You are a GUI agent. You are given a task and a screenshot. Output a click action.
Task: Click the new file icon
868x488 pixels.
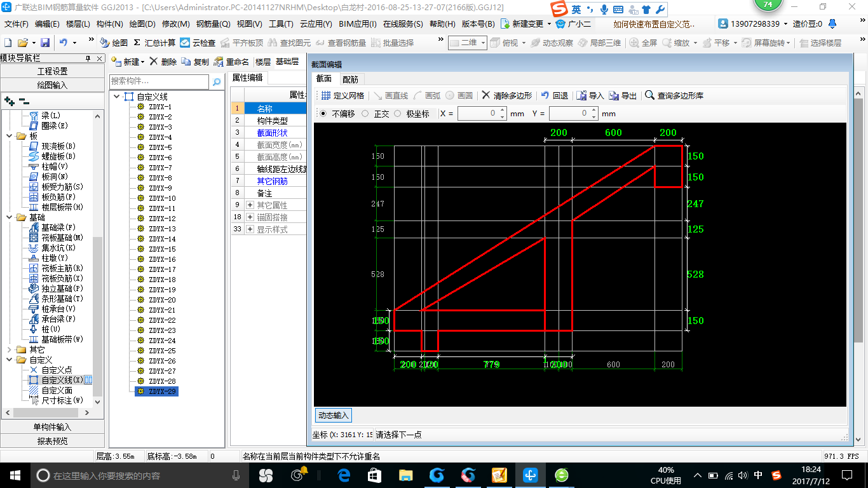click(x=8, y=43)
